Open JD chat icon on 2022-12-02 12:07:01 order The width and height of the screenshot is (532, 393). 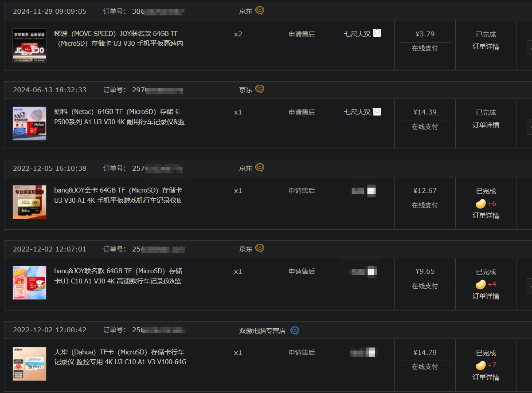pyautogui.click(x=260, y=248)
